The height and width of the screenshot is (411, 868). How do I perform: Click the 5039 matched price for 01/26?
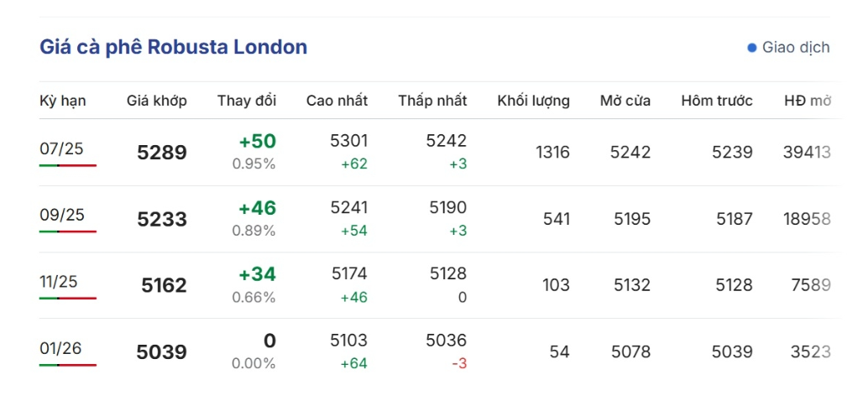click(162, 352)
